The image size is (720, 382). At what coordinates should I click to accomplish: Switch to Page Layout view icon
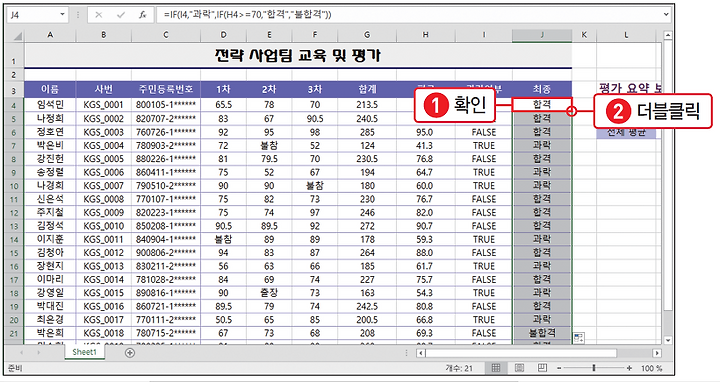[x=519, y=368]
